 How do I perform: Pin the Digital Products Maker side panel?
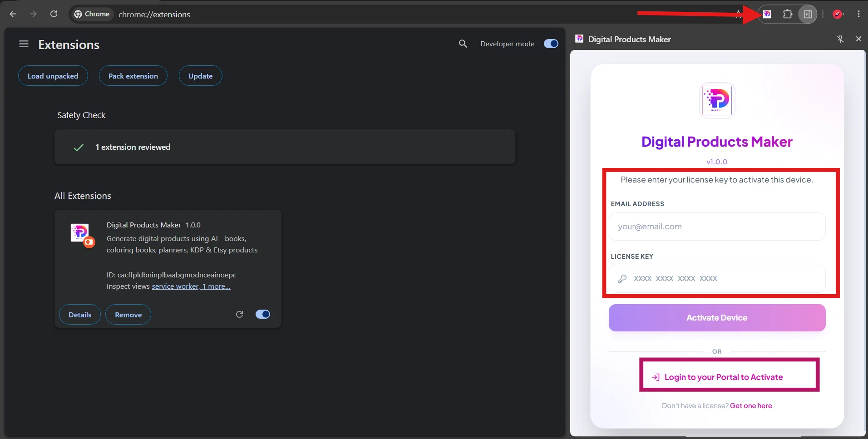point(840,39)
